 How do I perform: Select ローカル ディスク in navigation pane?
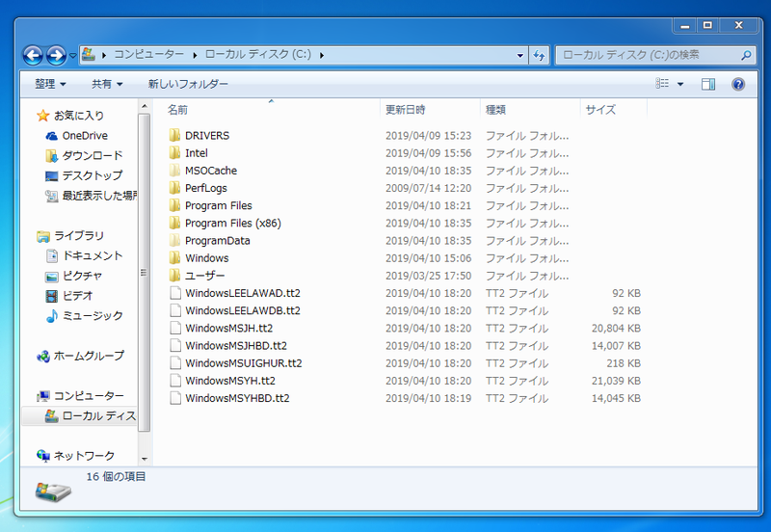(x=99, y=416)
